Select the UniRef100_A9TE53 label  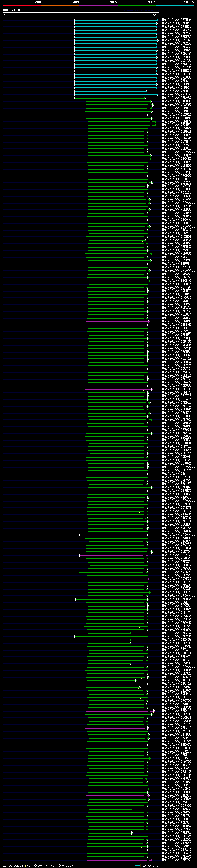coord(177,95)
